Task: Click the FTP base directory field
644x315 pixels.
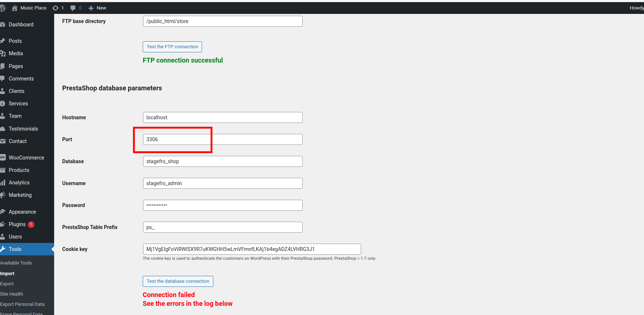Action: click(223, 21)
